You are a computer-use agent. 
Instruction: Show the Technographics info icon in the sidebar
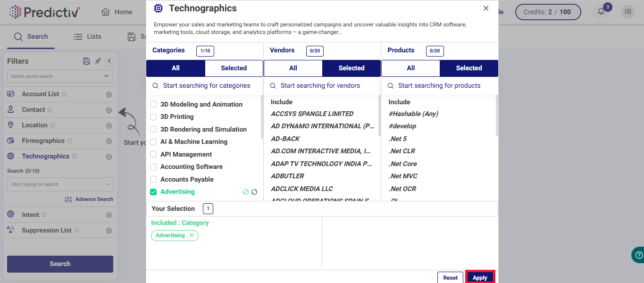point(75,157)
